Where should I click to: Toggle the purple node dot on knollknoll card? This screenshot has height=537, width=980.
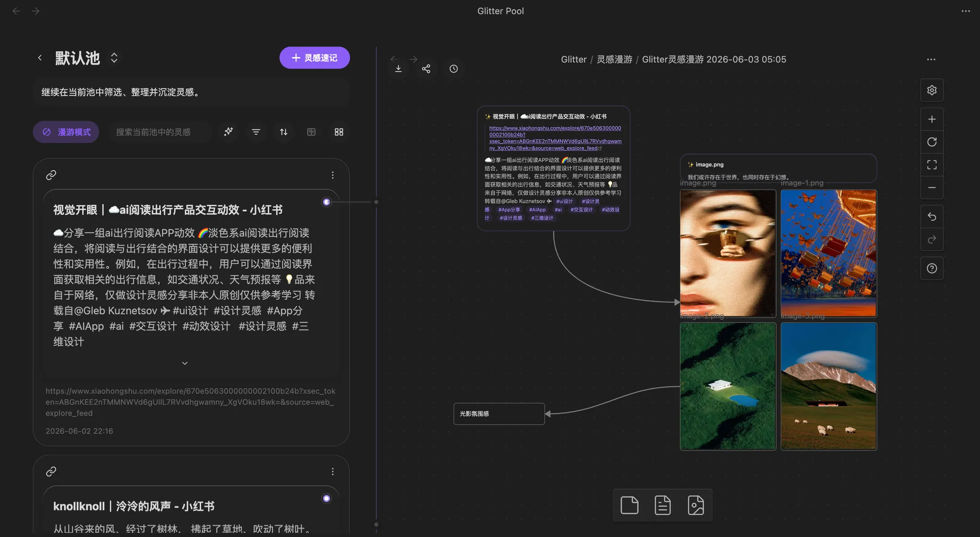[x=326, y=499]
